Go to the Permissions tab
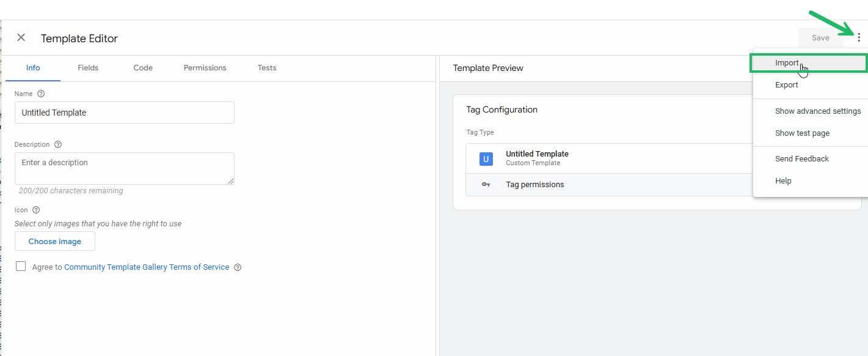The height and width of the screenshot is (356, 868). 205,68
